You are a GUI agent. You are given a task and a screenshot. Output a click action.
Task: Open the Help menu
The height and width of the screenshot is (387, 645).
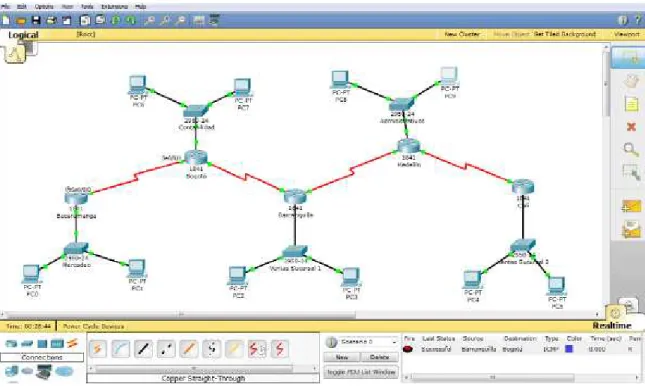click(141, 7)
